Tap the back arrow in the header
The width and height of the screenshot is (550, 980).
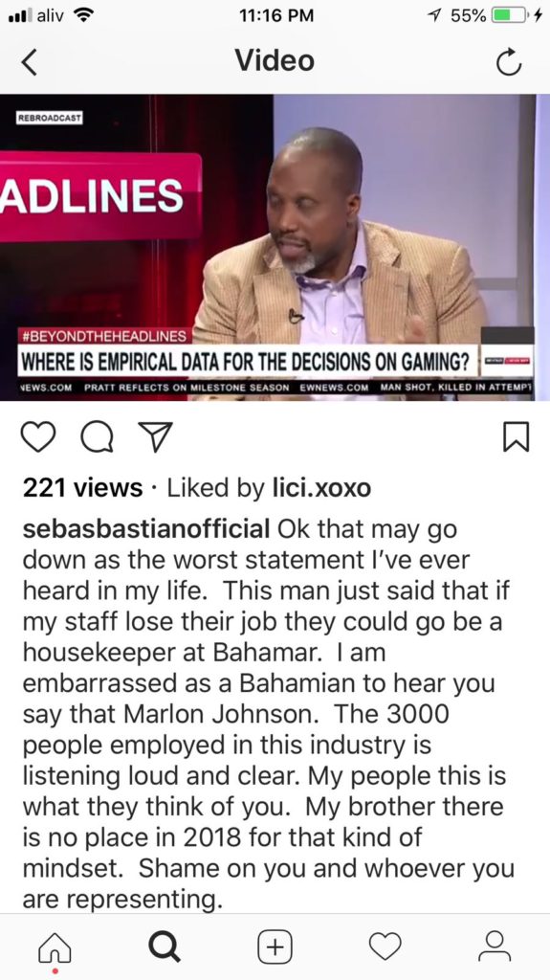pyautogui.click(x=30, y=62)
